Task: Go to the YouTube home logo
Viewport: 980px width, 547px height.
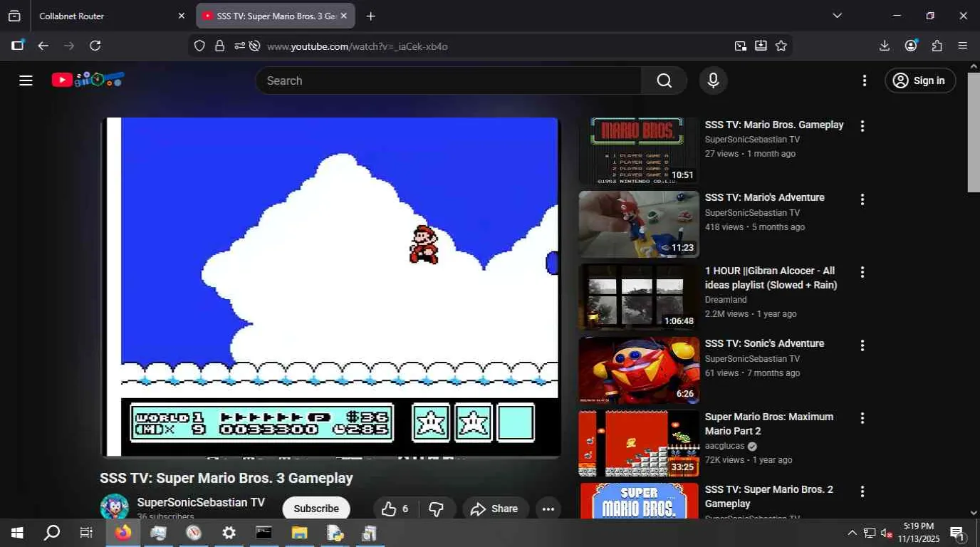Action: tap(88, 80)
